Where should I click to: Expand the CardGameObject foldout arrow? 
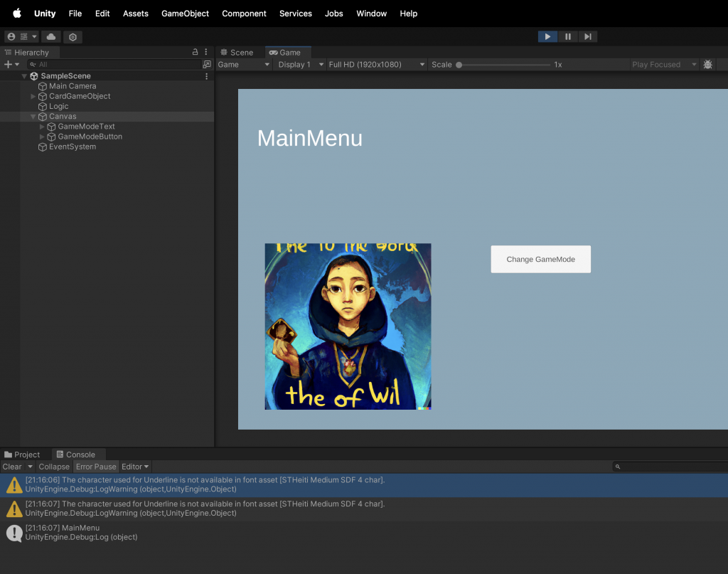click(33, 96)
